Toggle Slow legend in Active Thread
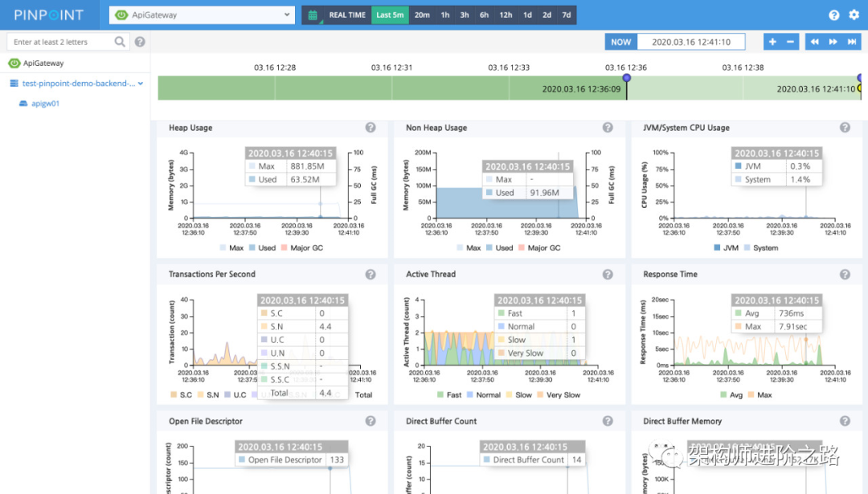This screenshot has width=868, height=494. pos(518,395)
